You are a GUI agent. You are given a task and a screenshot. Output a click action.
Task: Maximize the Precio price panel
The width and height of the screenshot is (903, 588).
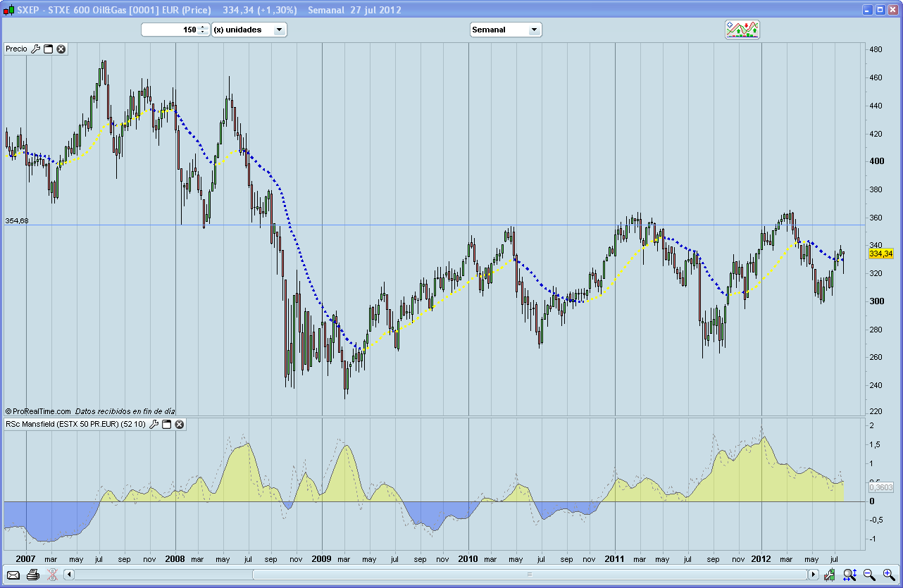click(49, 49)
